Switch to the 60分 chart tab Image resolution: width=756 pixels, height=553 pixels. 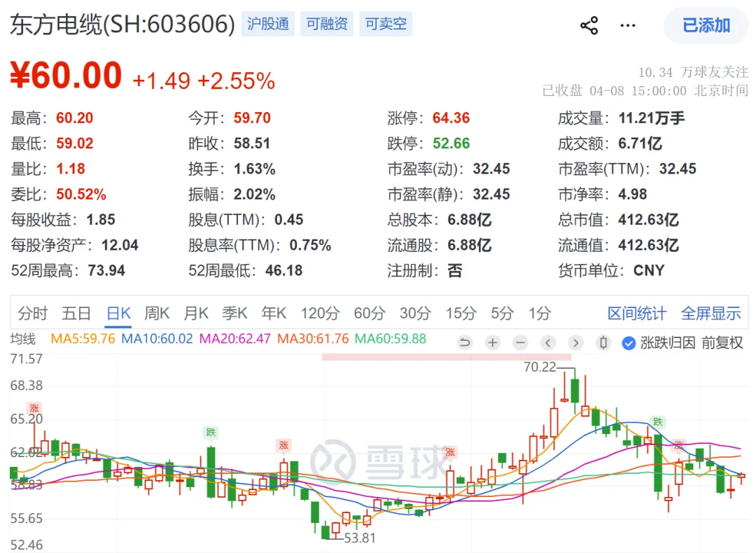pos(370,314)
